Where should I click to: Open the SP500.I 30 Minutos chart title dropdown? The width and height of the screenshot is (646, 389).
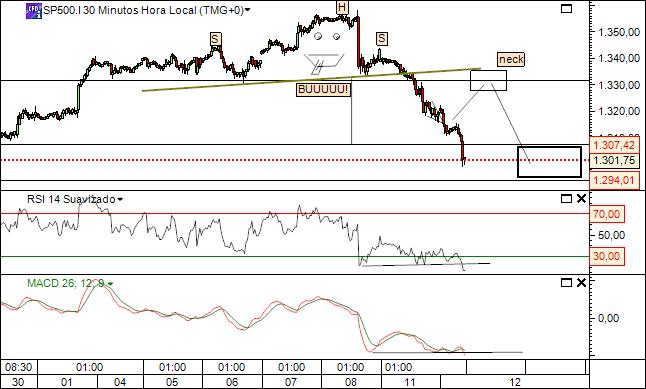point(247,11)
